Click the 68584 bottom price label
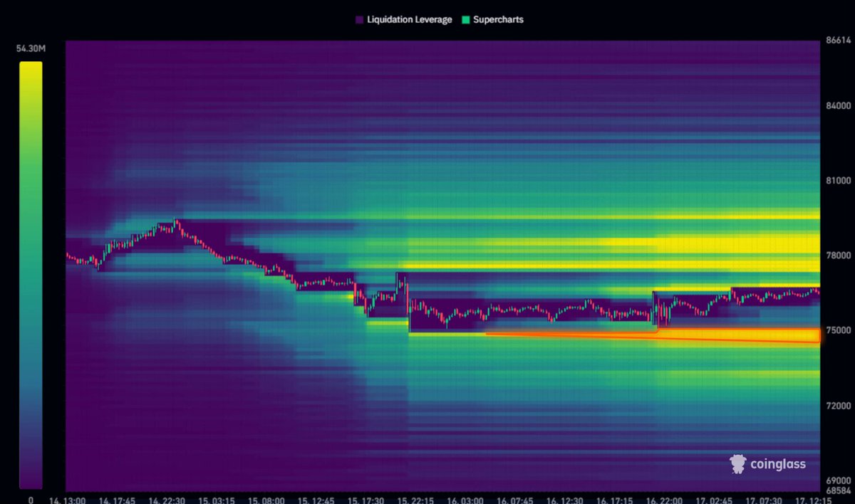Screen dimensions: 855x504 tap(838, 491)
